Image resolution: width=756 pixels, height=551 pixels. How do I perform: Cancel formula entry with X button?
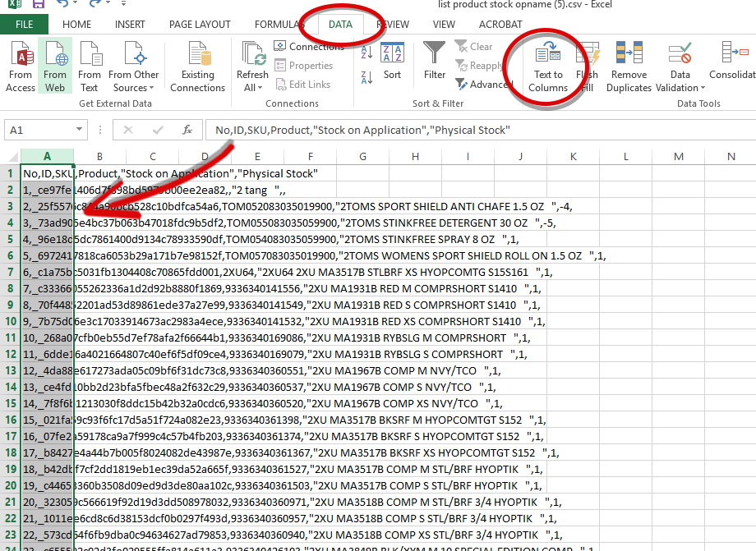(127, 130)
